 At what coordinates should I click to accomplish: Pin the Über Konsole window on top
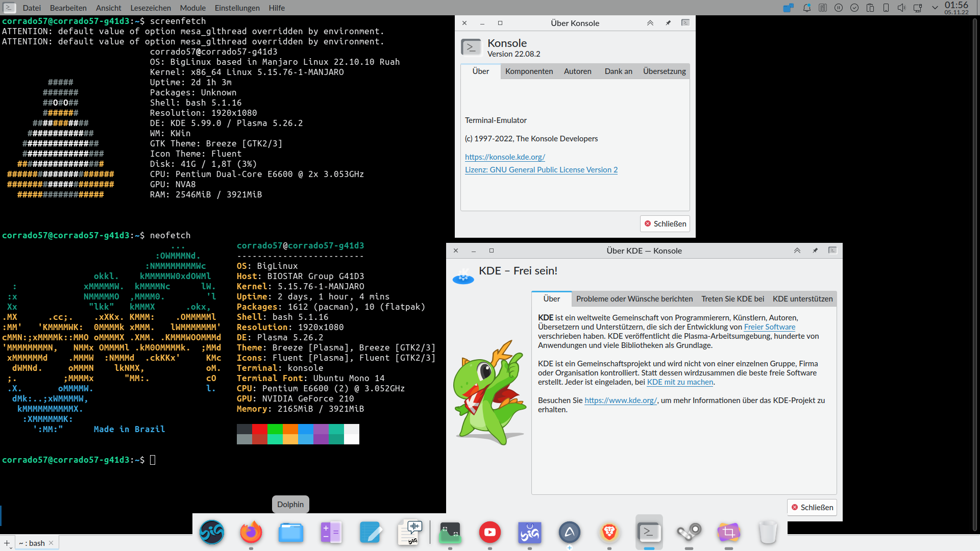coord(668,23)
